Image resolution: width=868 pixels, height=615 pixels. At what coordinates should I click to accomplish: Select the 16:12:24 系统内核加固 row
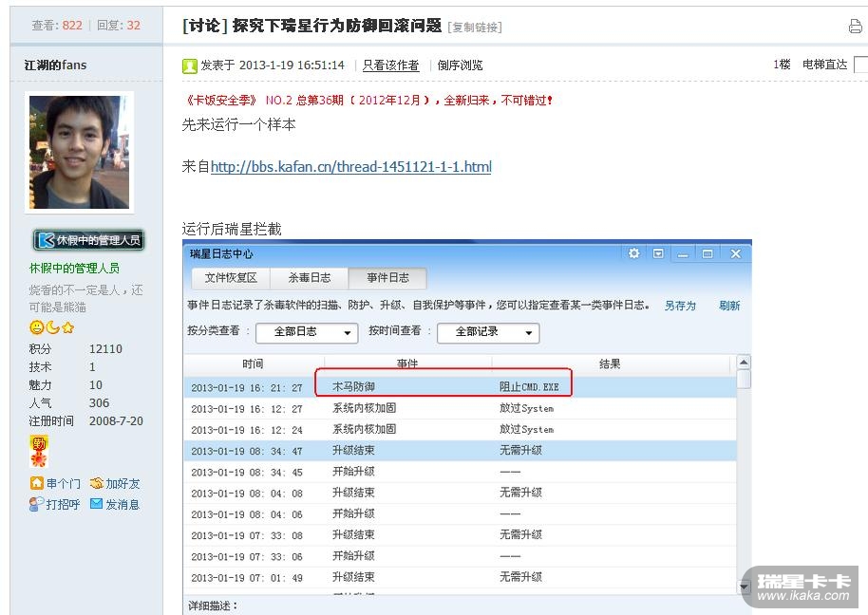tap(460, 430)
